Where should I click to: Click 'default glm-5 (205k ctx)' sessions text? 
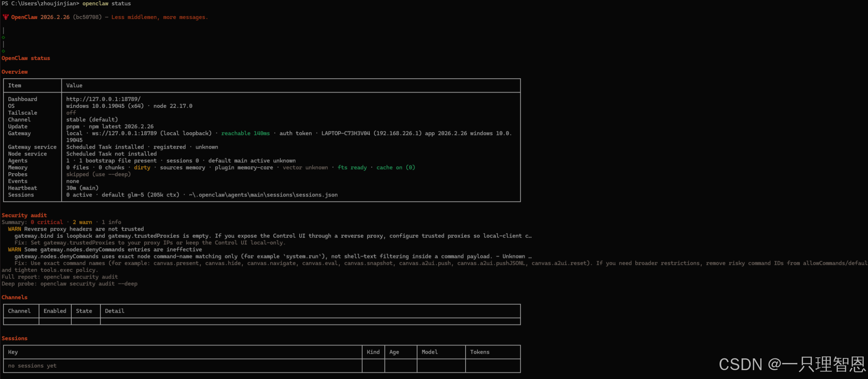tap(140, 195)
